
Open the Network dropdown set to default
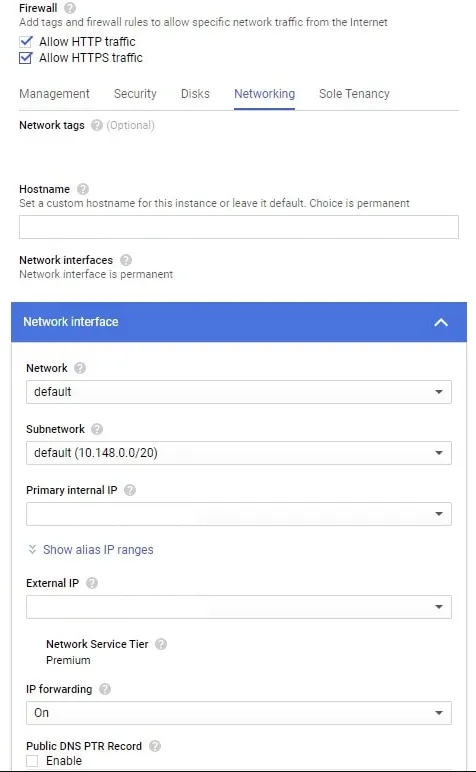coord(239,392)
